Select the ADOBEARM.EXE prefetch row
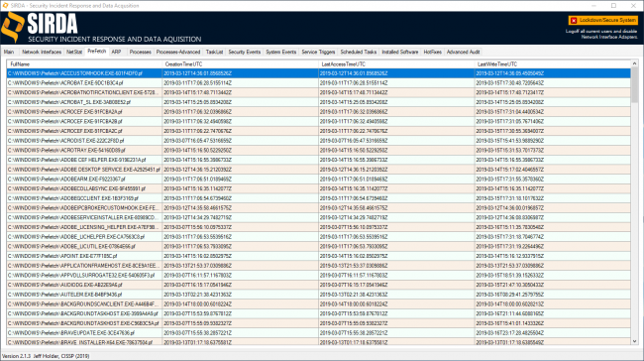644x361 pixels. [x=319, y=180]
